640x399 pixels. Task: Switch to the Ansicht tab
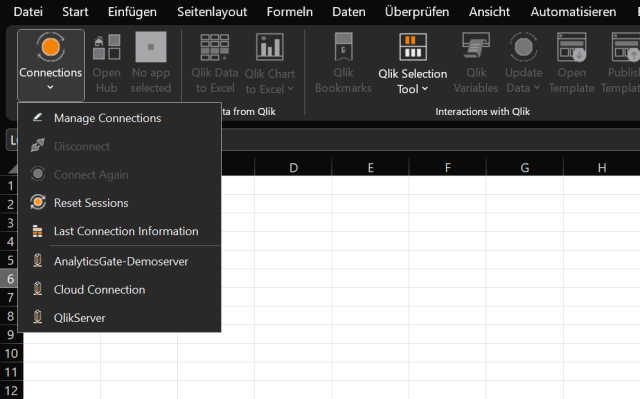(x=489, y=12)
